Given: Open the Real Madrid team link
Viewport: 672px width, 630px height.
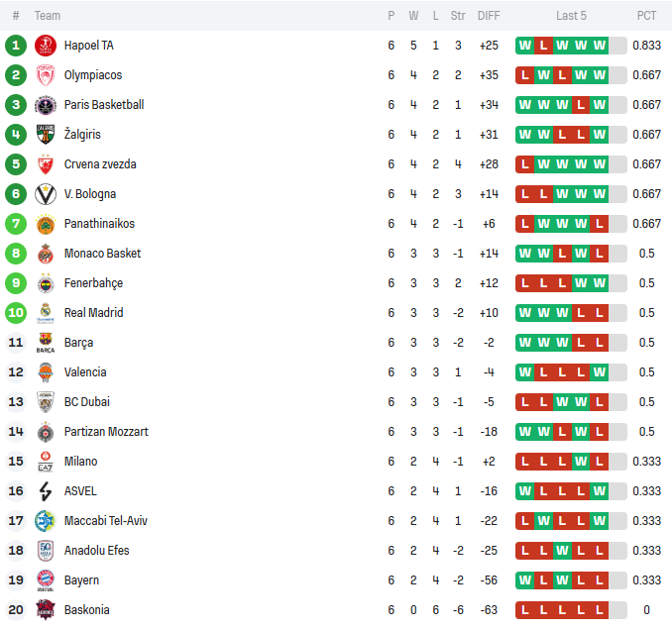Looking at the screenshot, I should coord(93,313).
